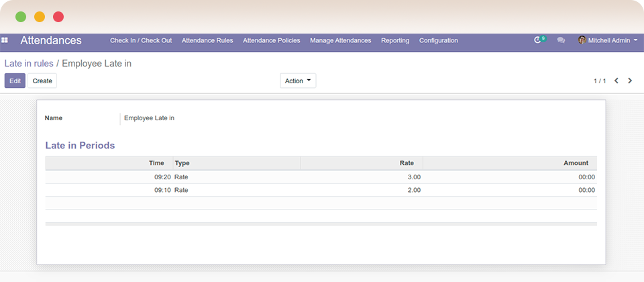Click the Edit button

15,81
